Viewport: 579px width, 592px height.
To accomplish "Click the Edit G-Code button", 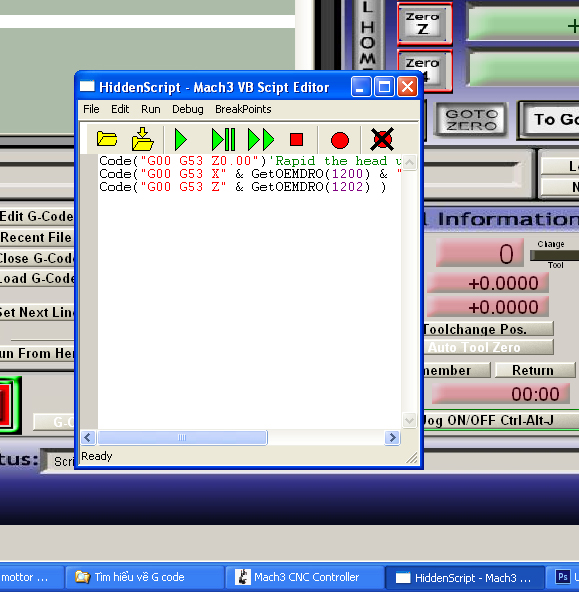I will (x=37, y=216).
